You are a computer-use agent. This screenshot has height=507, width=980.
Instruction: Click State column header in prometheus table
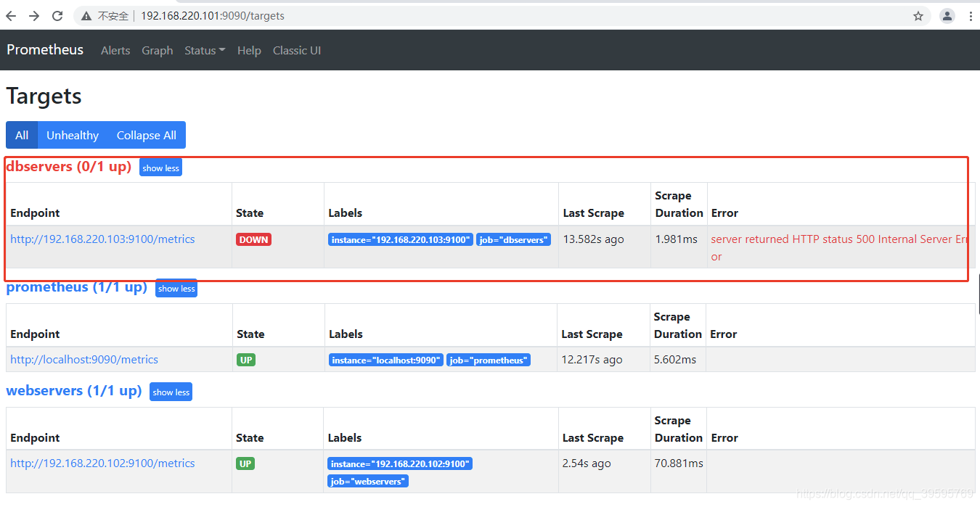(250, 334)
